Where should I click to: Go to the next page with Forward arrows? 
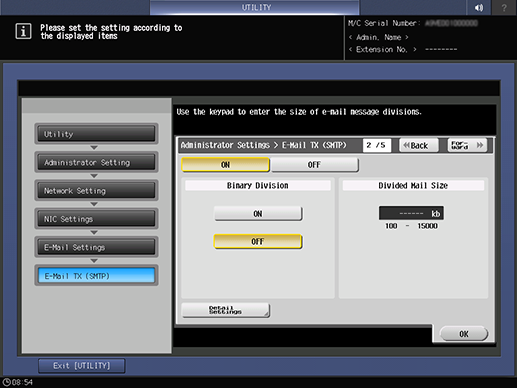(467, 145)
